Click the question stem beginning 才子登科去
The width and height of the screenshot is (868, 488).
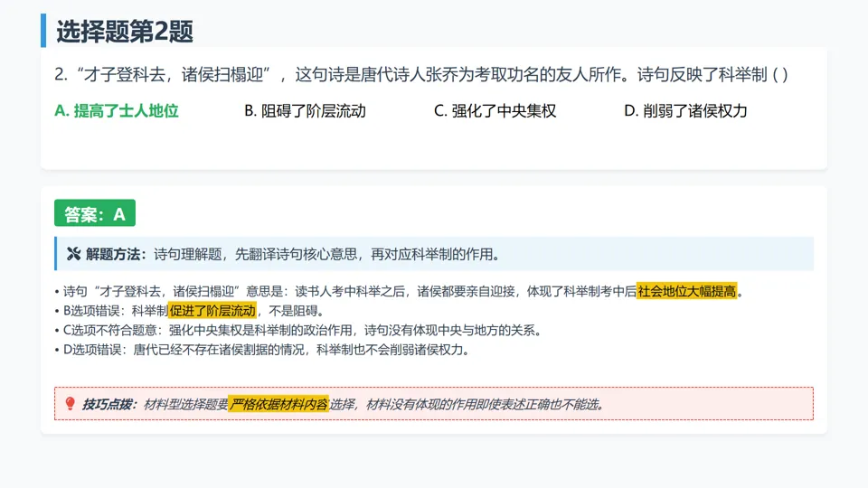coord(420,75)
